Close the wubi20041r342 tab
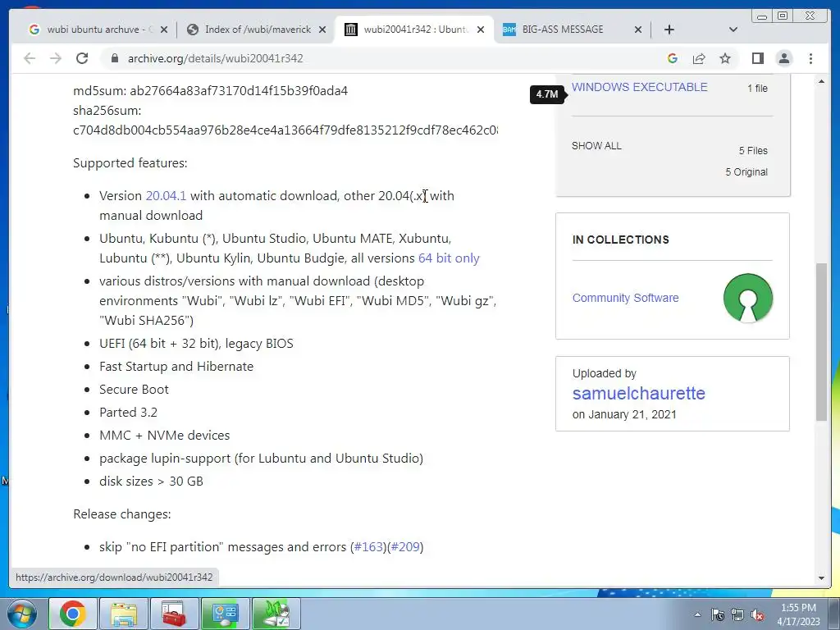Screen dimensions: 840x630 point(481,30)
